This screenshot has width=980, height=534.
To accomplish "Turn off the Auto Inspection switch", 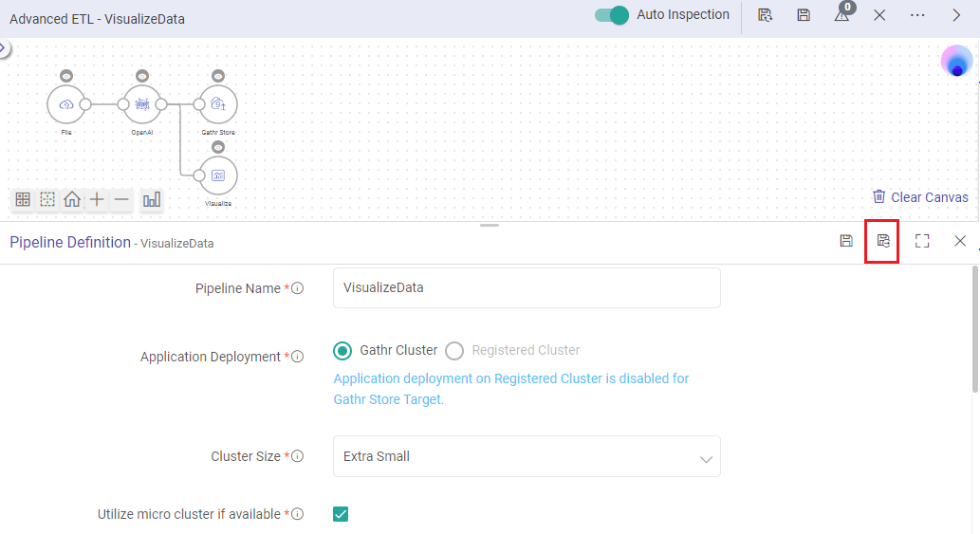I will (612, 15).
